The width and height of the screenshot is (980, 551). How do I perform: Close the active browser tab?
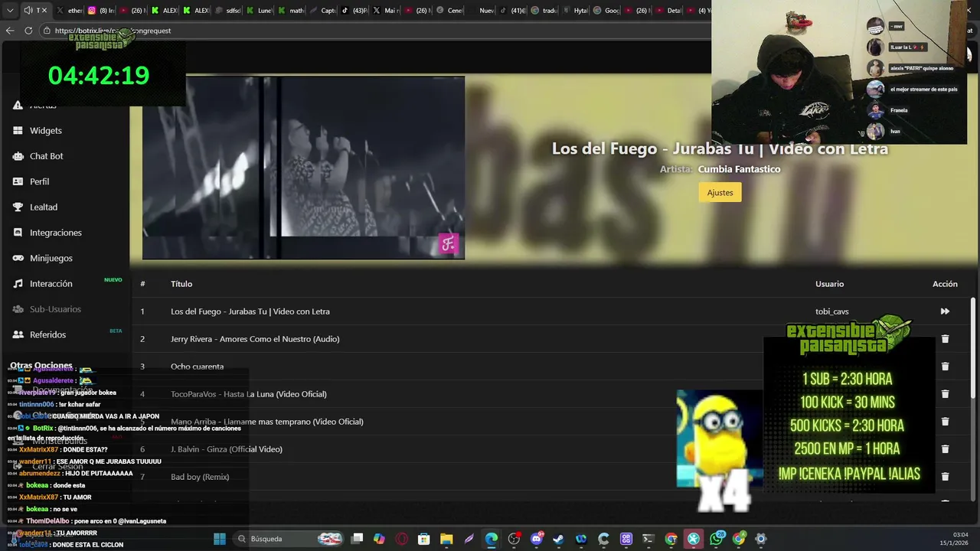pos(44,11)
